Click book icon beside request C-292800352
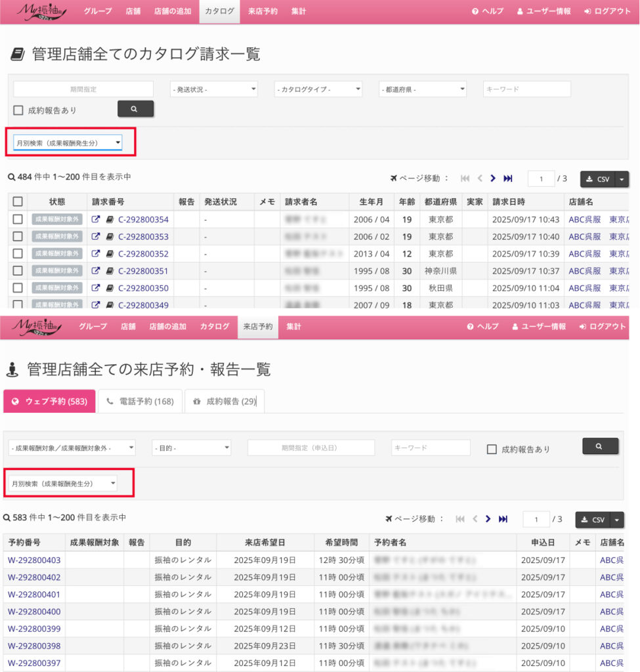 (110, 254)
